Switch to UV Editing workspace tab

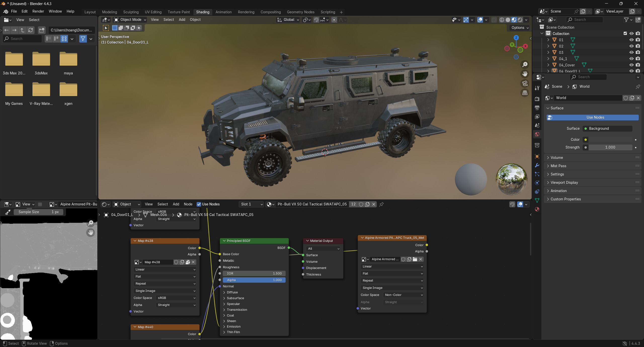pos(153,12)
